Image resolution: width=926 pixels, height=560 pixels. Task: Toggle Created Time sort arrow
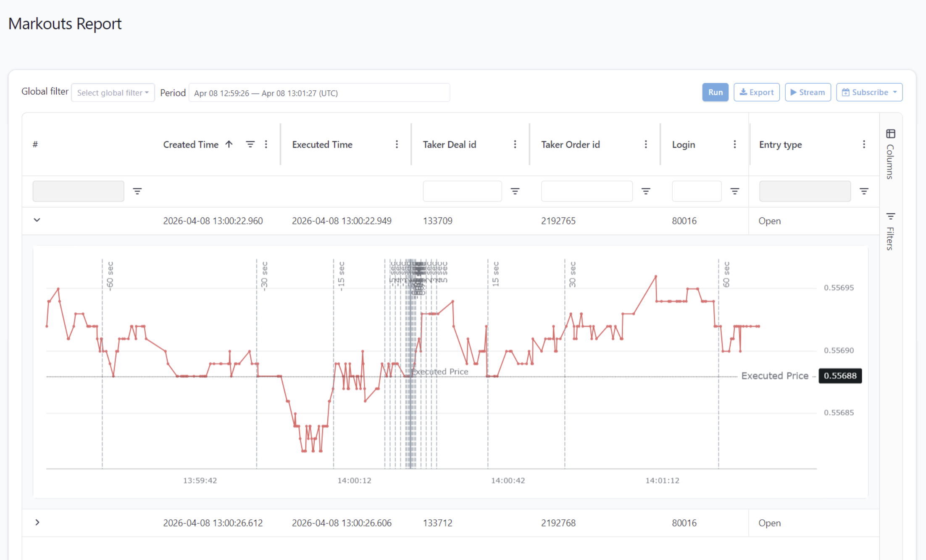point(229,144)
